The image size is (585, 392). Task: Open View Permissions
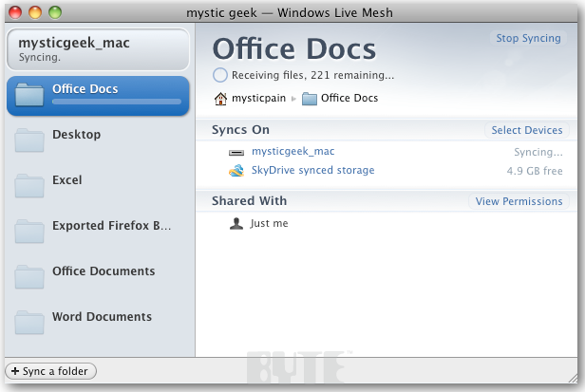pos(519,201)
